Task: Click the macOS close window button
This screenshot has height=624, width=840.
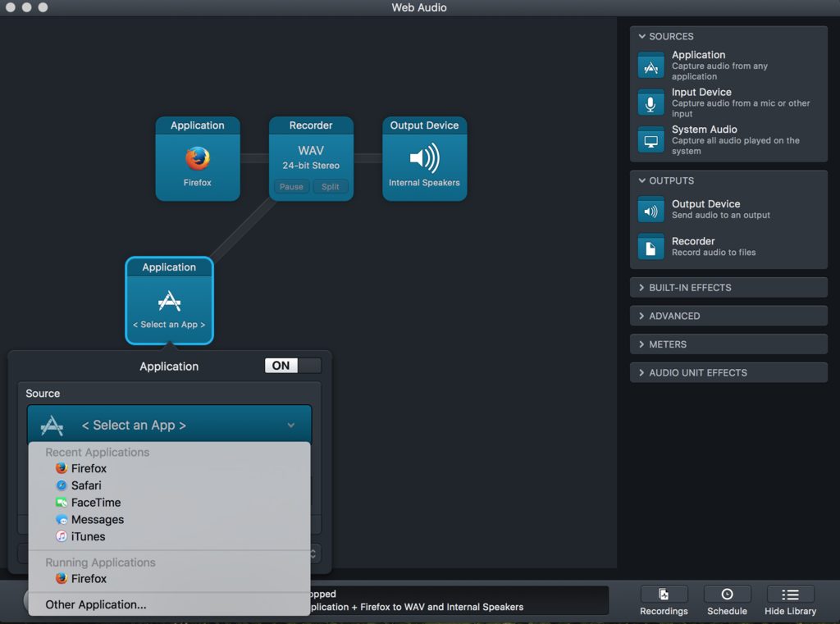Action: [10, 7]
